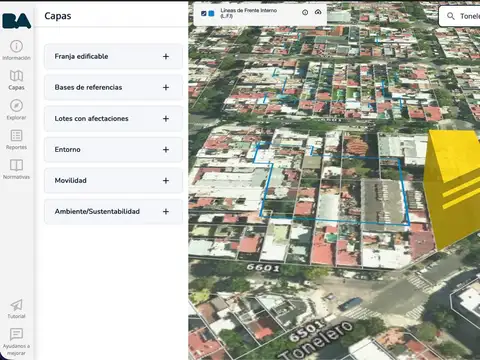Click the search magnifier icon
This screenshot has width=480, height=360.
point(451,16)
